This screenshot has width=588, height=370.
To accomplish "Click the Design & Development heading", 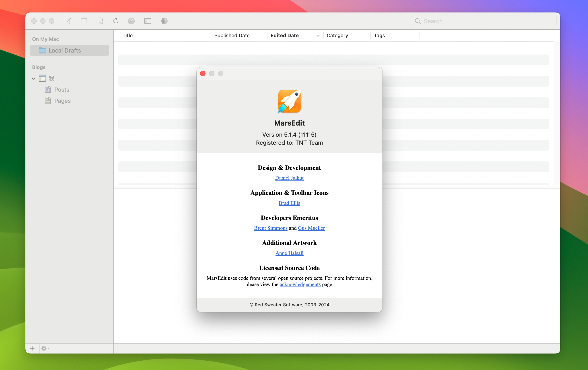I will (x=289, y=168).
